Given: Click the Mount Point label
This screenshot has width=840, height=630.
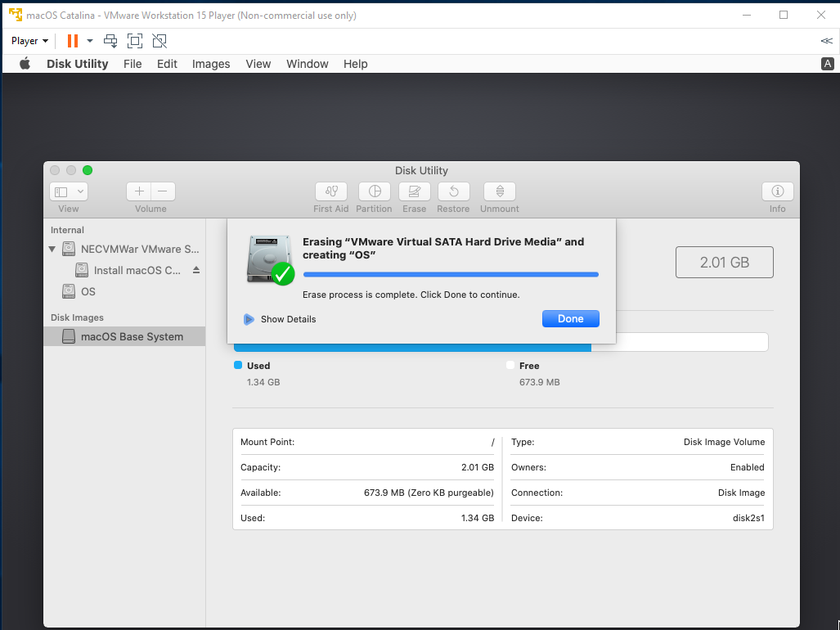Looking at the screenshot, I should coord(267,442).
